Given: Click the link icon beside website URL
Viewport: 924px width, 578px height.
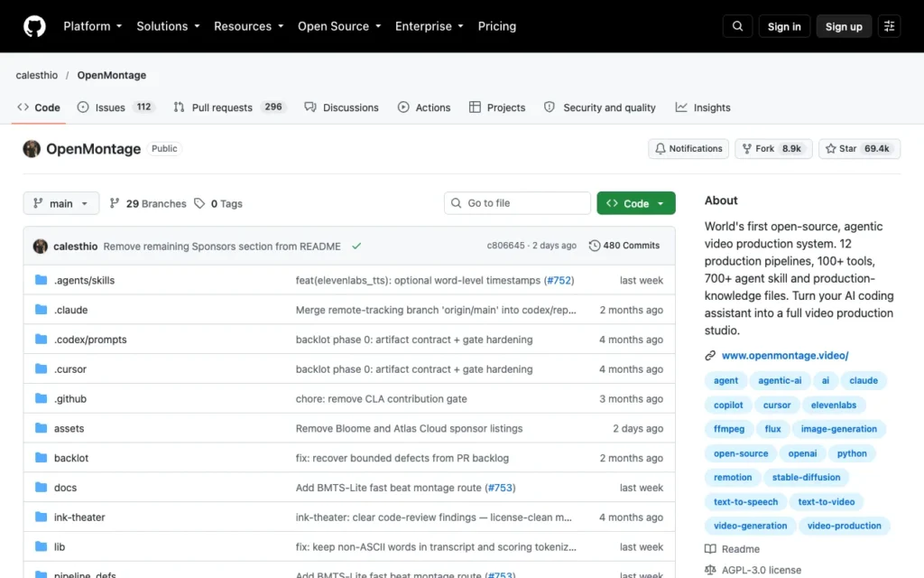Looking at the screenshot, I should coord(710,356).
